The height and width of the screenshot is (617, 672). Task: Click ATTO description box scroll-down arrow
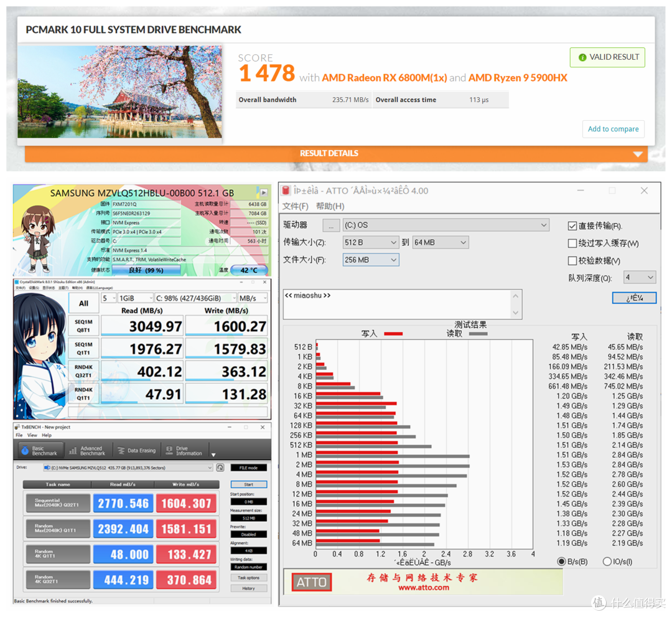(x=516, y=313)
